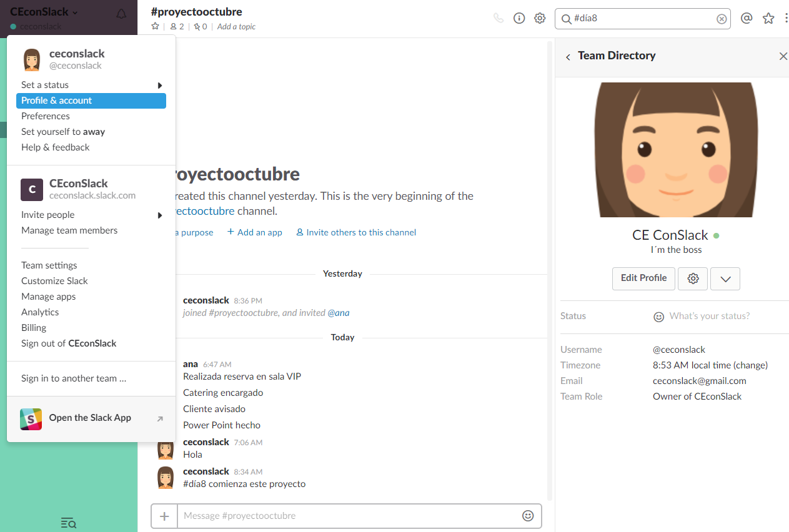Collapse the CEconSlack team menu header

click(44, 12)
